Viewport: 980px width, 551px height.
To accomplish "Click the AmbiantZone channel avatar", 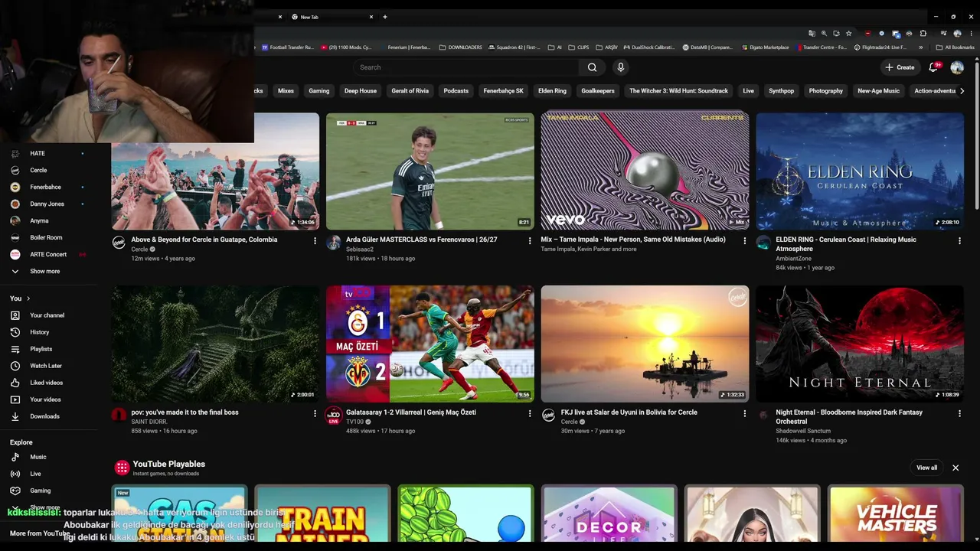I will click(763, 243).
